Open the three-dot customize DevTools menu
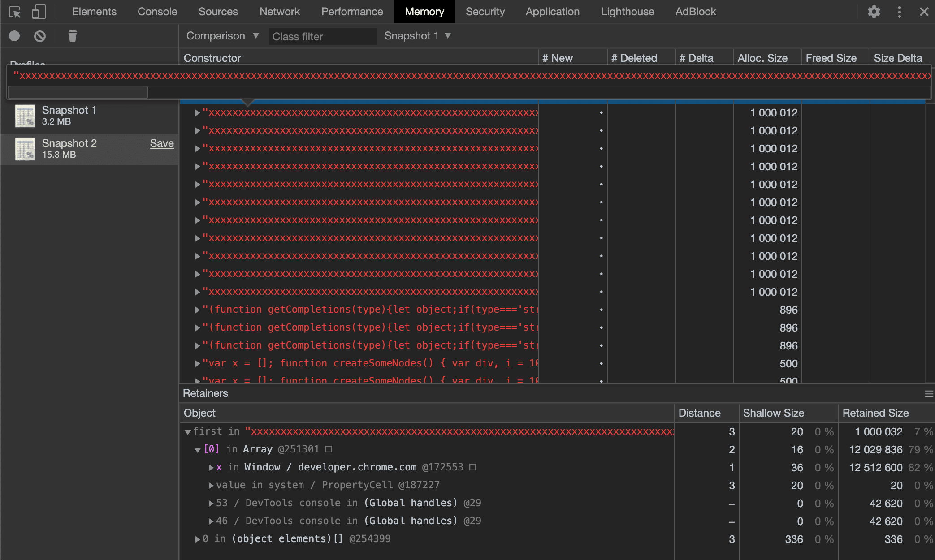 [899, 12]
